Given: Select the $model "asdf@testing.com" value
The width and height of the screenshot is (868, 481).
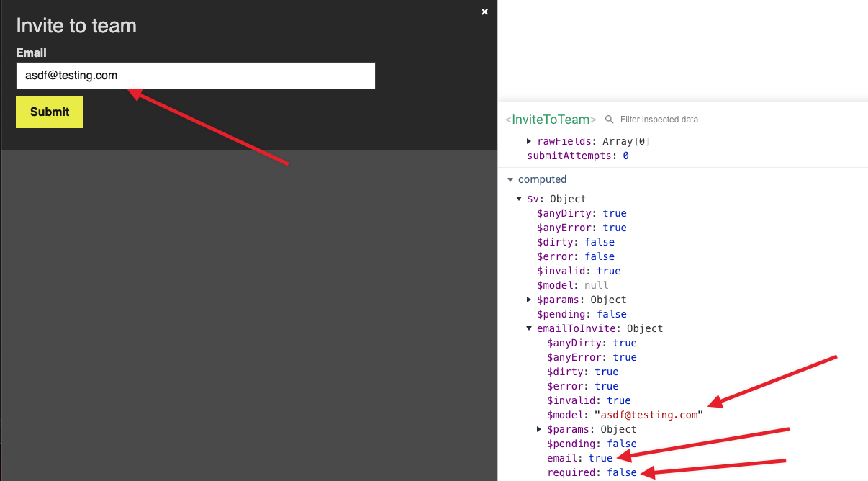Looking at the screenshot, I should pos(648,415).
